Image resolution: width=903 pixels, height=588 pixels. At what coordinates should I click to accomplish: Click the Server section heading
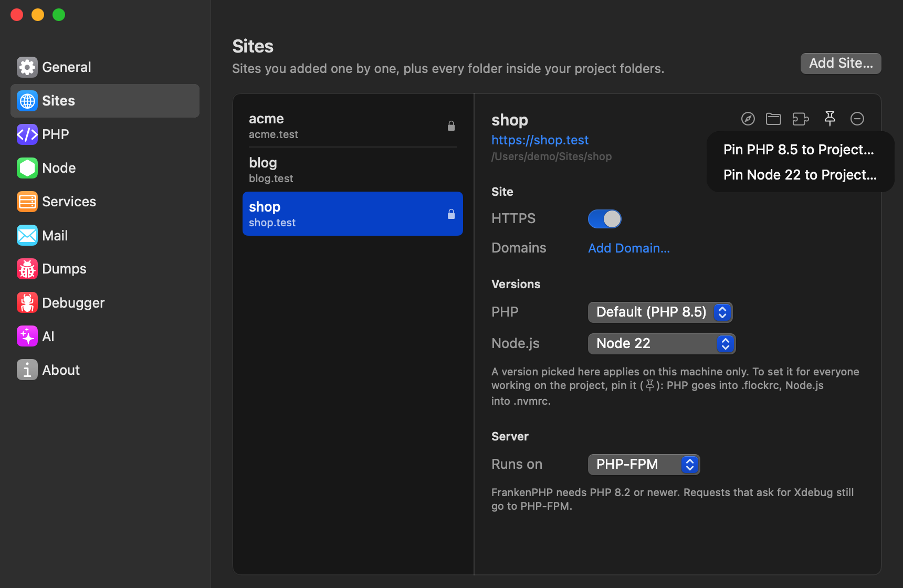tap(510, 437)
